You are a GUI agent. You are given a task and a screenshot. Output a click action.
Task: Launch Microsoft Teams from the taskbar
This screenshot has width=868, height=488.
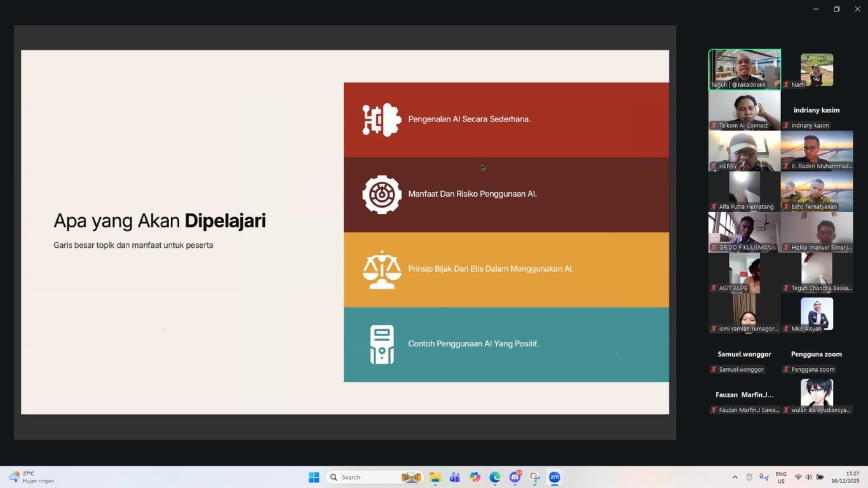click(455, 477)
